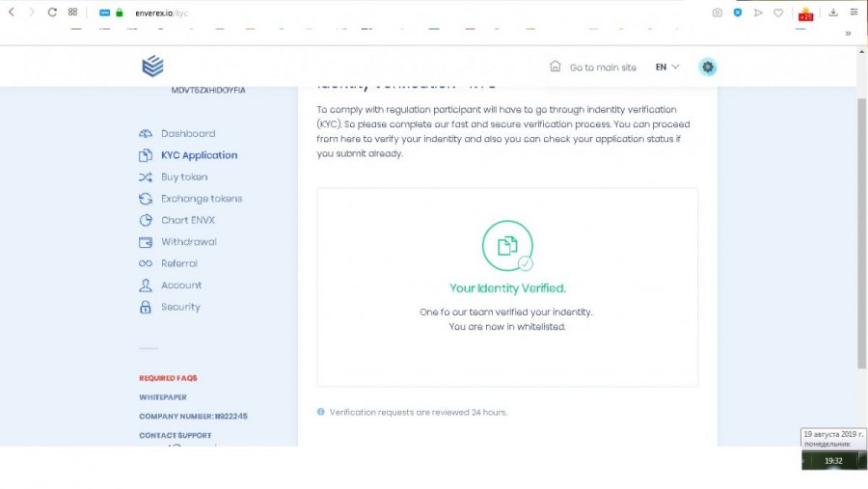Open the WHITEPAPER link
This screenshot has width=868, height=489.
163,397
